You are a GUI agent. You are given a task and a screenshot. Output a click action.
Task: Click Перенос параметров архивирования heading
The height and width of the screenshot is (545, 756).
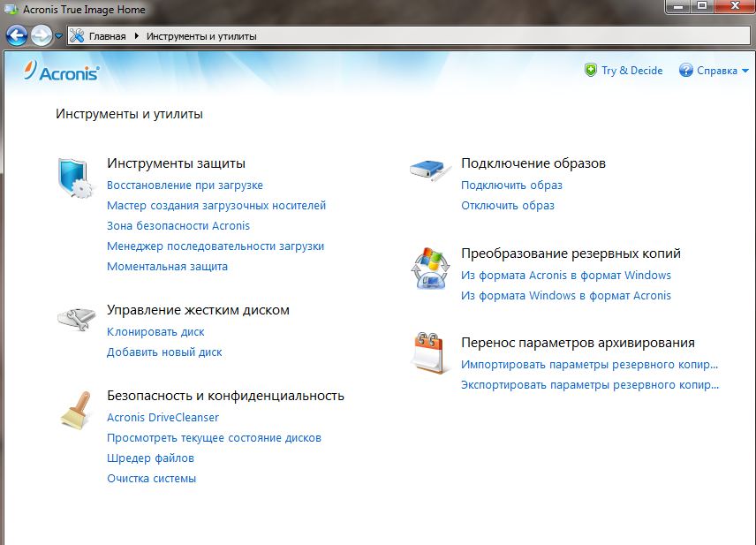pyautogui.click(x=578, y=343)
